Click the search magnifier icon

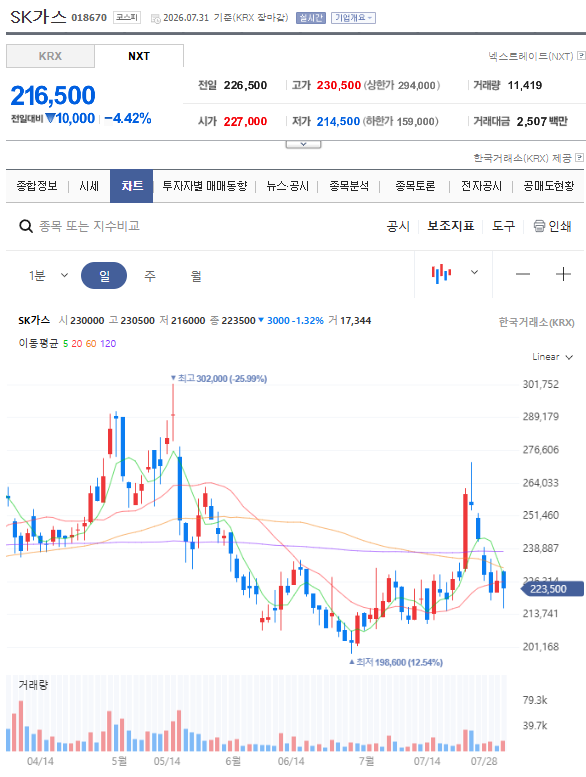tap(26, 226)
